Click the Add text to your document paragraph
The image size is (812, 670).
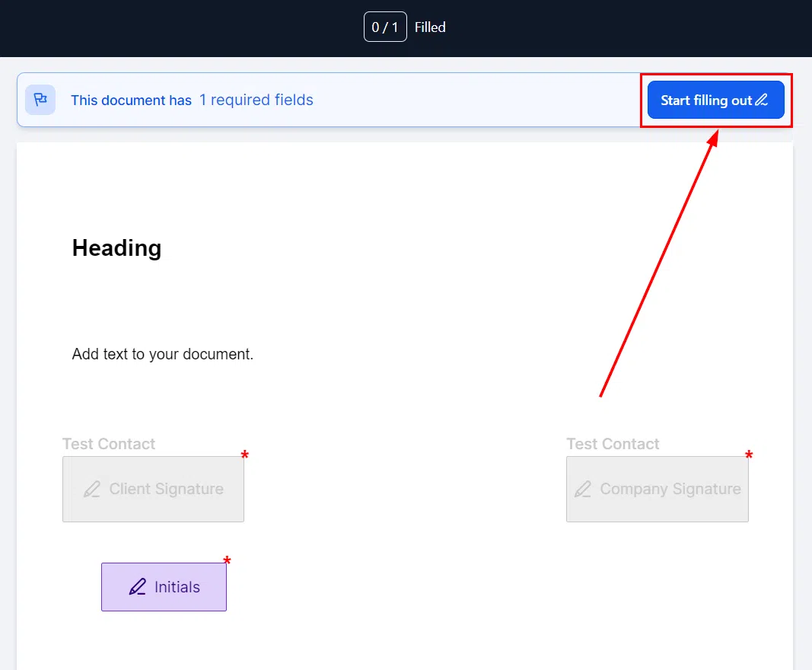pyautogui.click(x=163, y=354)
